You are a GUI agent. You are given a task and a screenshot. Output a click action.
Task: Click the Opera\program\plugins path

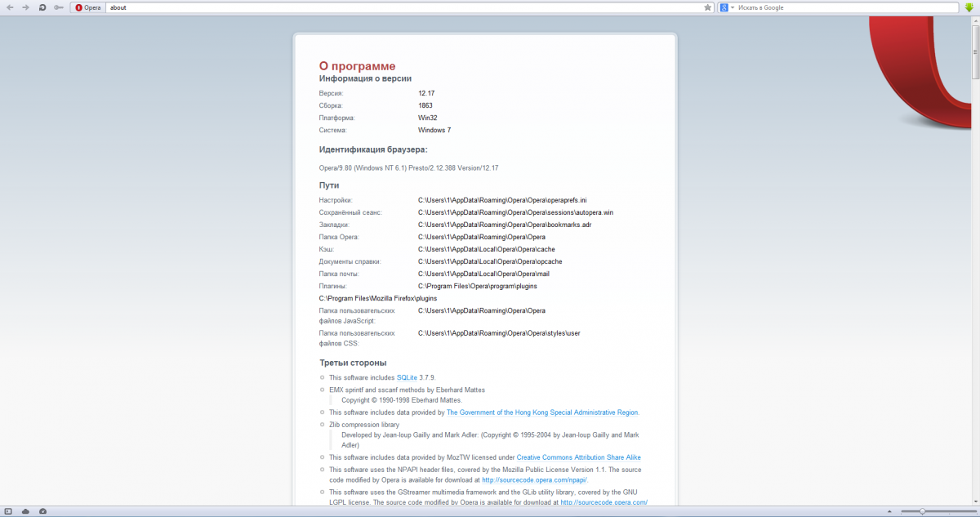[478, 286]
